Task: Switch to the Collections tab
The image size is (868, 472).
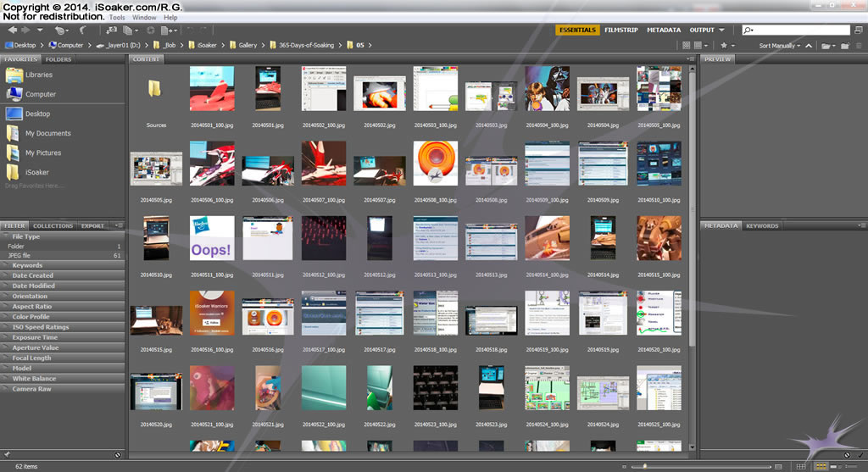Action: (x=53, y=225)
